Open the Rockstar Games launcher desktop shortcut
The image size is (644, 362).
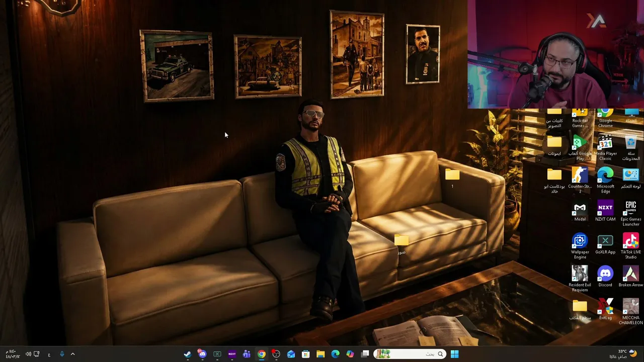(580, 119)
